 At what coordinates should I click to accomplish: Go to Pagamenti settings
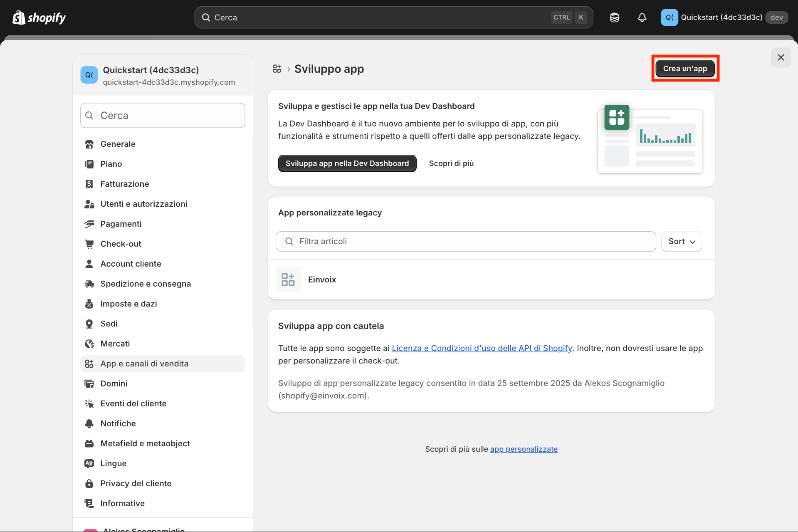121,224
